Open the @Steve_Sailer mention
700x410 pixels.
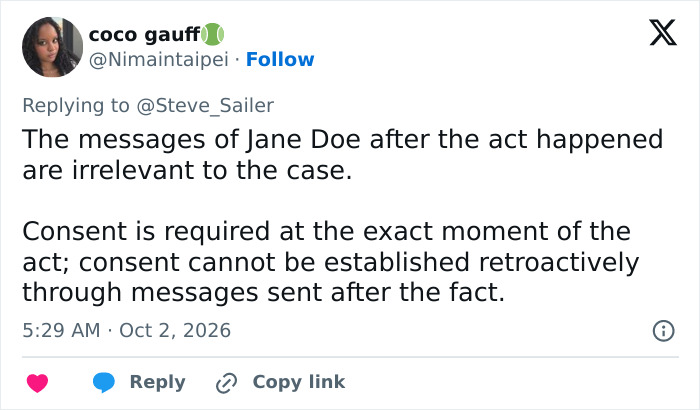click(x=205, y=106)
